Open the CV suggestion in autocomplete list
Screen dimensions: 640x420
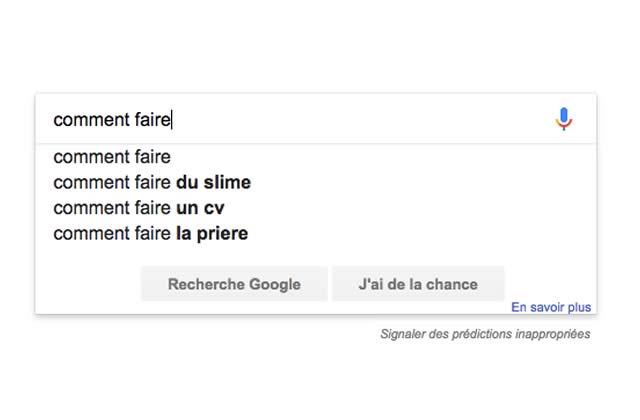(x=145, y=208)
